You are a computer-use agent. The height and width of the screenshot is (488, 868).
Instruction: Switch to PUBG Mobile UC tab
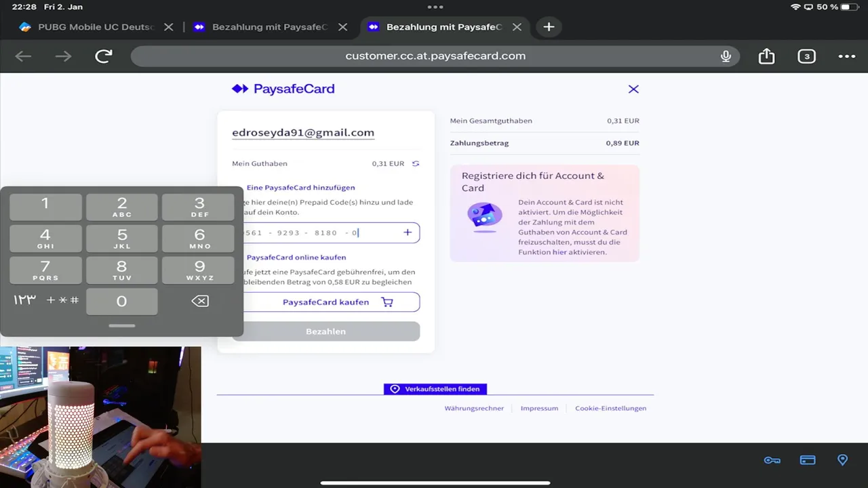coord(88,27)
